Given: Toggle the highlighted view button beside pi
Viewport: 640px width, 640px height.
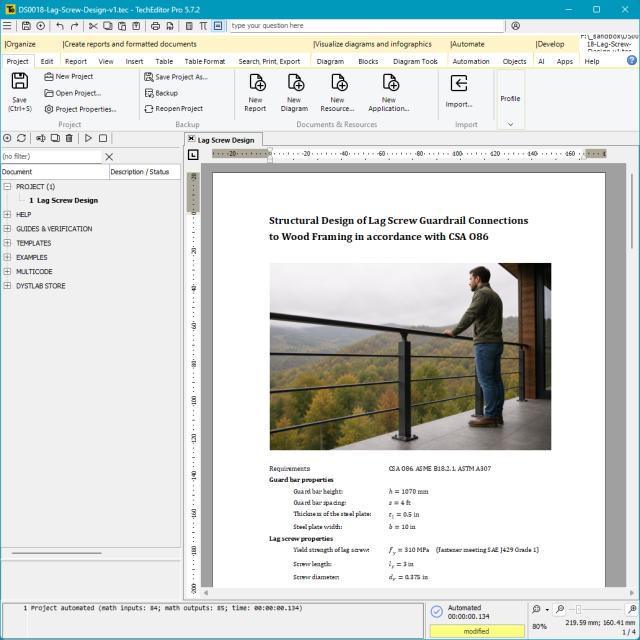Looking at the screenshot, I should pyautogui.click(x=218, y=26).
